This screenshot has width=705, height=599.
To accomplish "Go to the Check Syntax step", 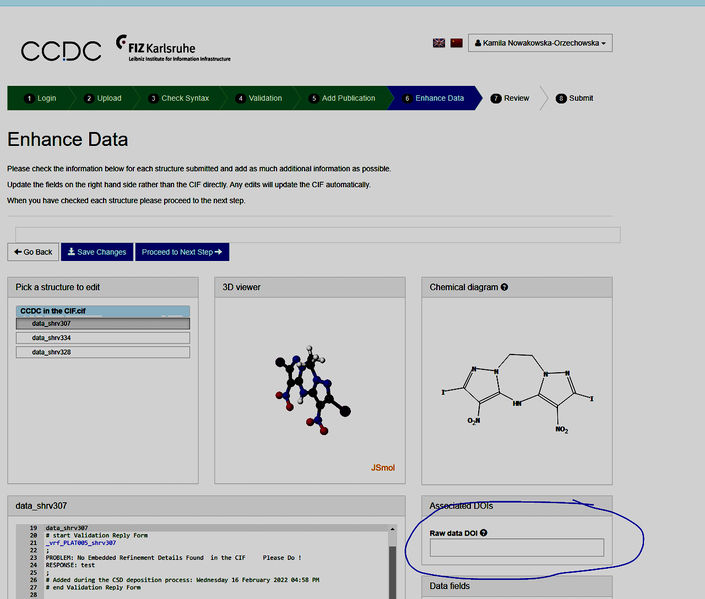I will tap(179, 98).
